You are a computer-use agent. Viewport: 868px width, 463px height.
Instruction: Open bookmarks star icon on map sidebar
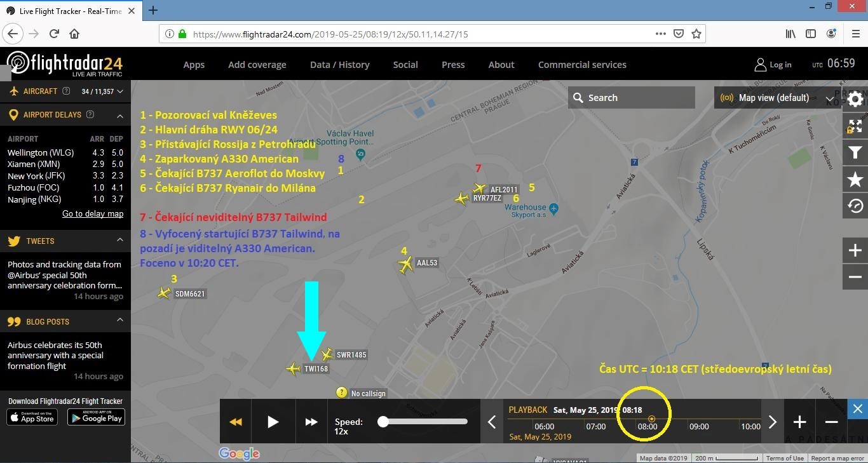coord(855,180)
